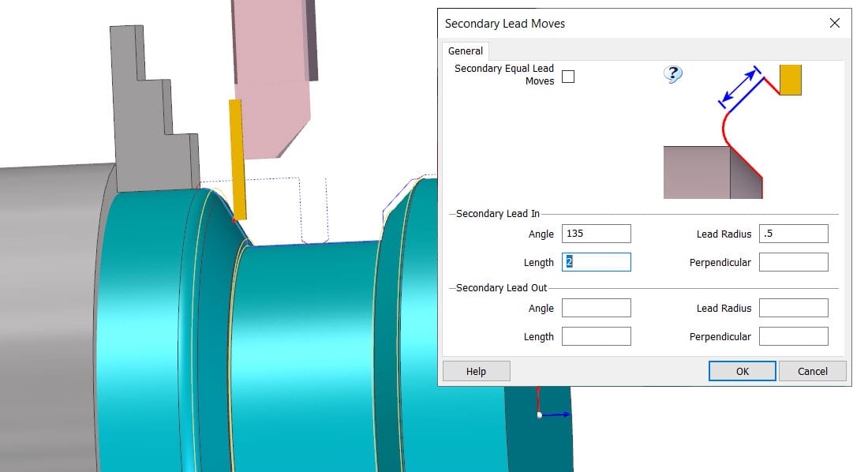Select the Lead In Lead Radius field
868x472 pixels.
pyautogui.click(x=793, y=234)
